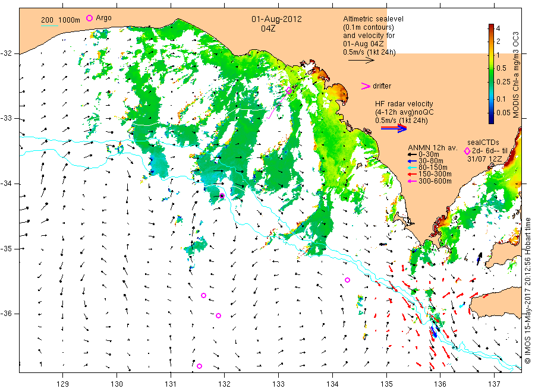
Task: Click Argo float marker near 131.6E, 35.7S
Action: [204, 296]
